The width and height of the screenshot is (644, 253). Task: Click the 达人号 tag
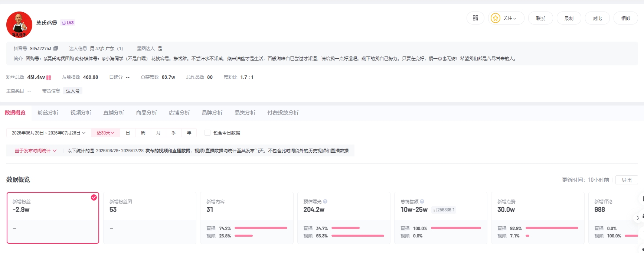(x=73, y=91)
